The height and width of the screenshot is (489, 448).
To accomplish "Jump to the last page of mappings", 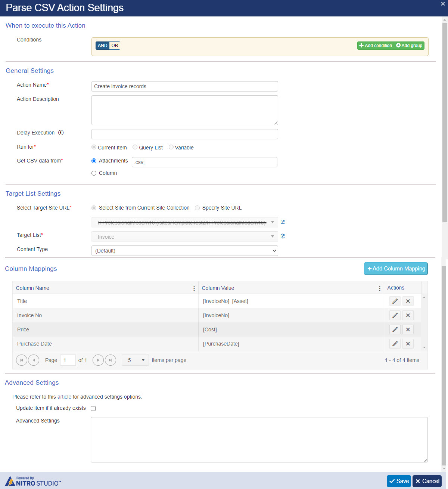I will [111, 360].
